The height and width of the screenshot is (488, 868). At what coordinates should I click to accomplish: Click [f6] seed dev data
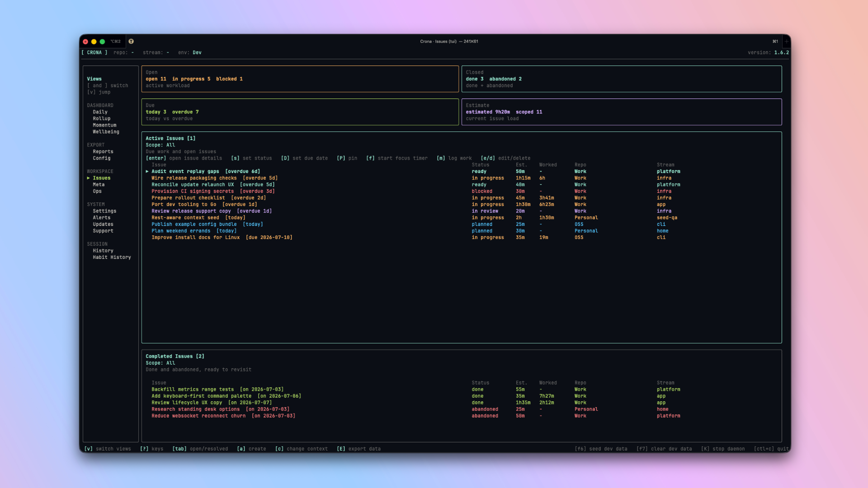pyautogui.click(x=601, y=449)
